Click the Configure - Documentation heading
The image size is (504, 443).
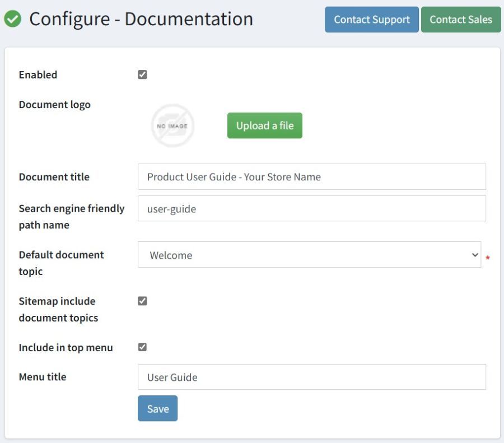click(142, 18)
